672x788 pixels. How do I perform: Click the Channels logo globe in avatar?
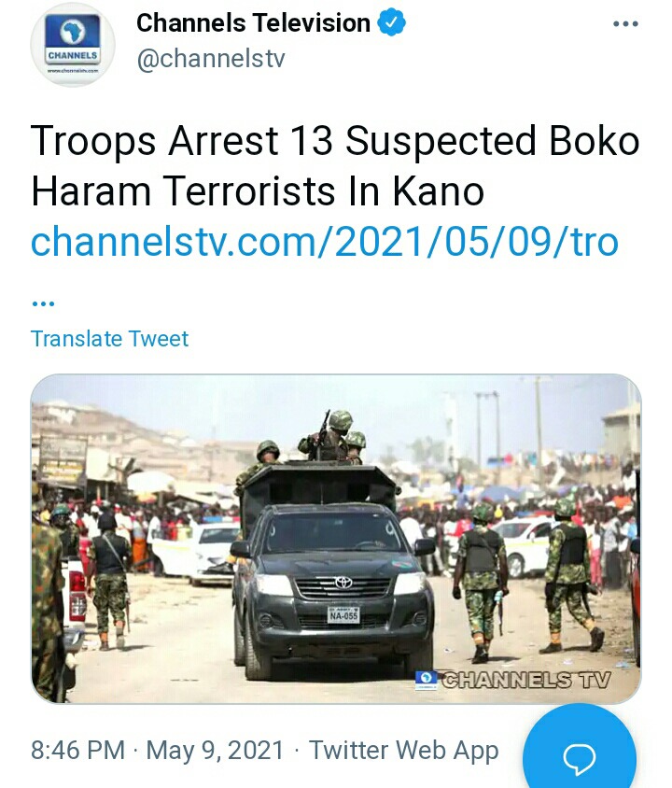(x=72, y=31)
